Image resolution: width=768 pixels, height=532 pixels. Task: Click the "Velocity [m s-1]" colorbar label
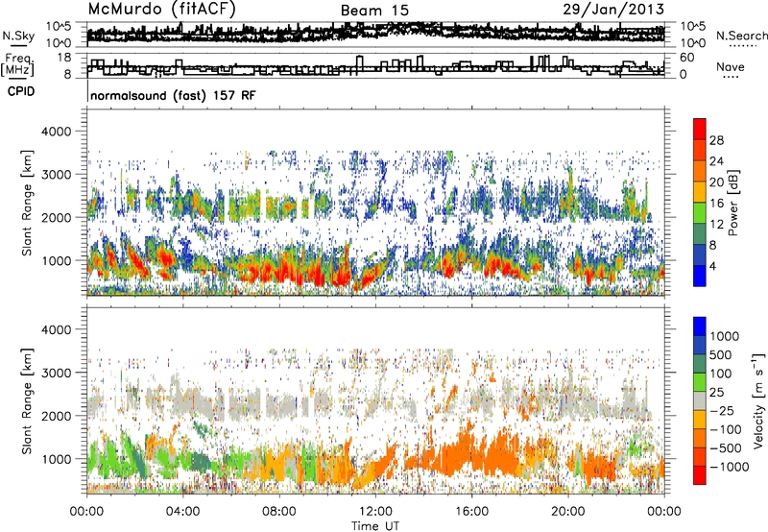coord(758,400)
